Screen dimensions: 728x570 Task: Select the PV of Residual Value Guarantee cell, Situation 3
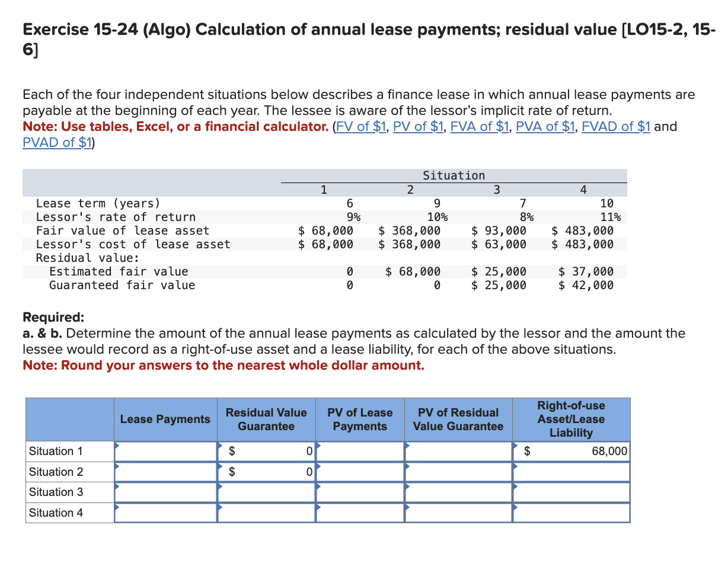(458, 492)
